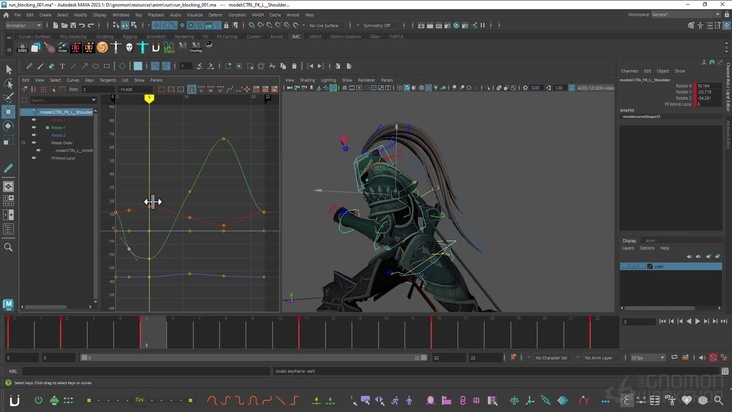Open the Tangents menu in Graph Editor
Image resolution: width=732 pixels, height=412 pixels.
[x=108, y=80]
